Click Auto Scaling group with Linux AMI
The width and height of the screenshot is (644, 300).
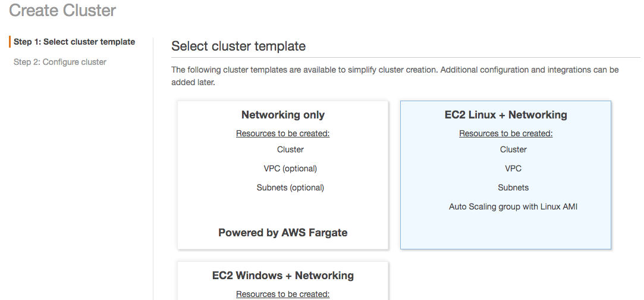pos(513,207)
